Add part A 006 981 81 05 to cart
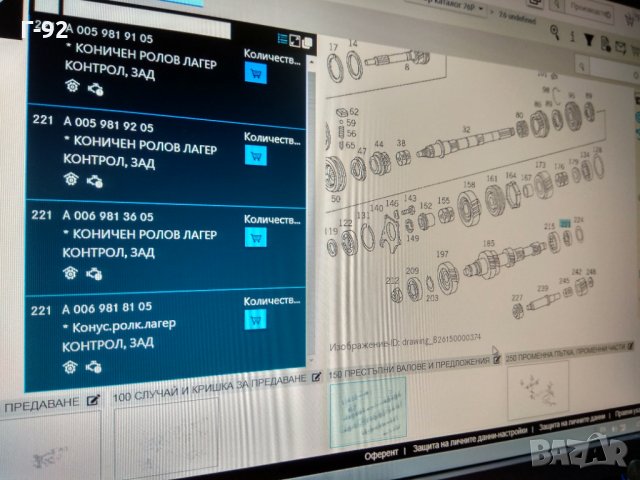 [255, 319]
